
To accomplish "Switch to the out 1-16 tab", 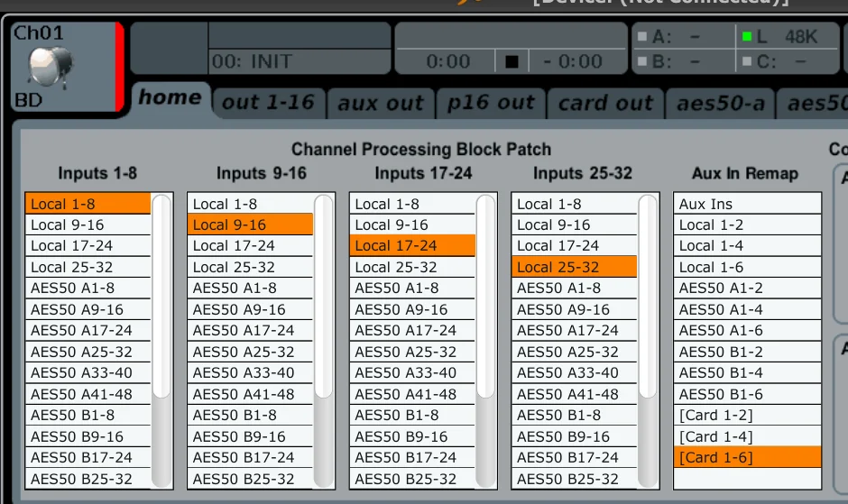I will pyautogui.click(x=268, y=103).
